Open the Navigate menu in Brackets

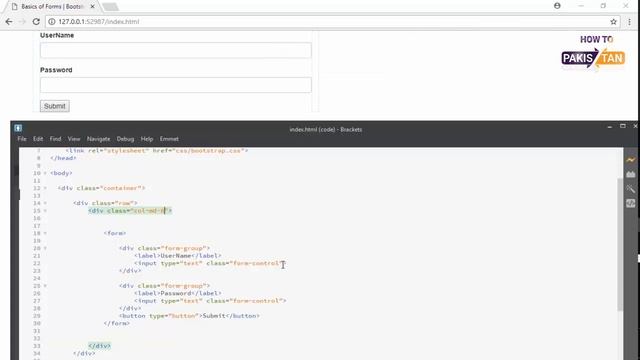pyautogui.click(x=98, y=139)
